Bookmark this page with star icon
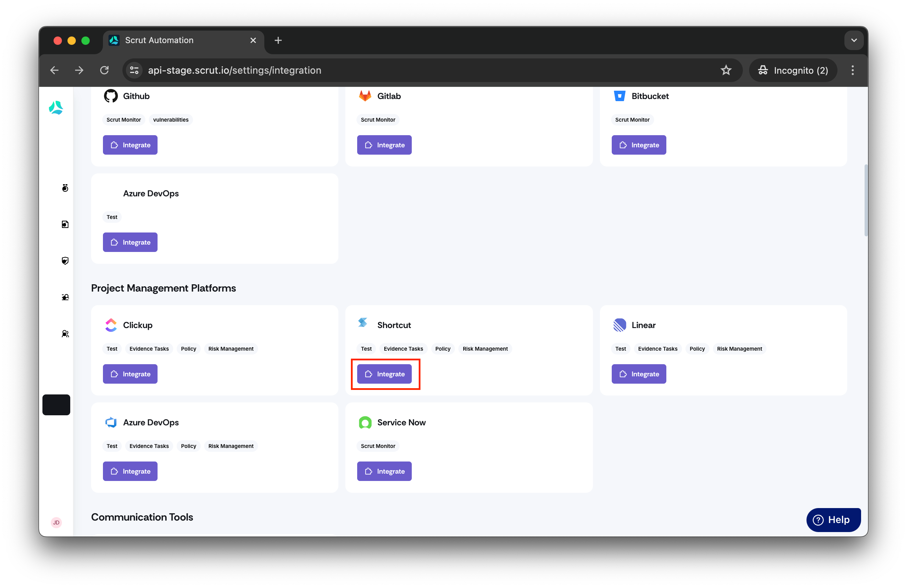 [726, 70]
